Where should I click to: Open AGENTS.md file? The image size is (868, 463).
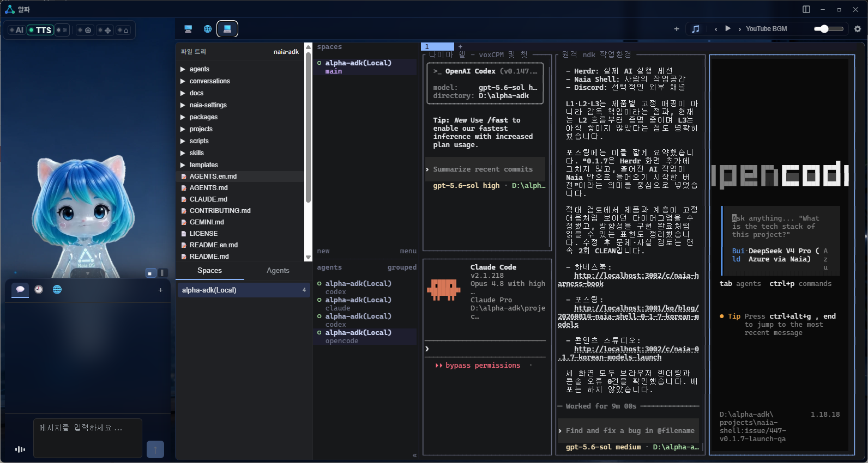tap(240, 188)
